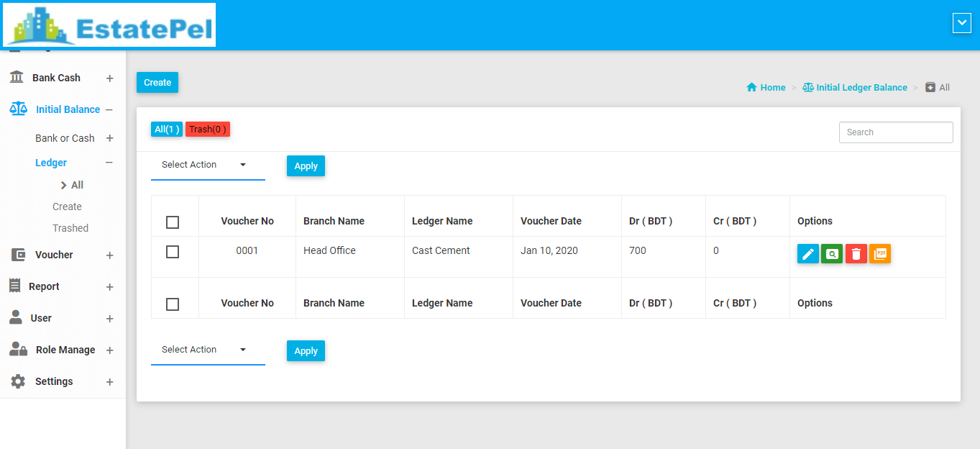Image resolution: width=980 pixels, height=449 pixels.
Task: Click the EstatePel logo
Action: coord(109,25)
